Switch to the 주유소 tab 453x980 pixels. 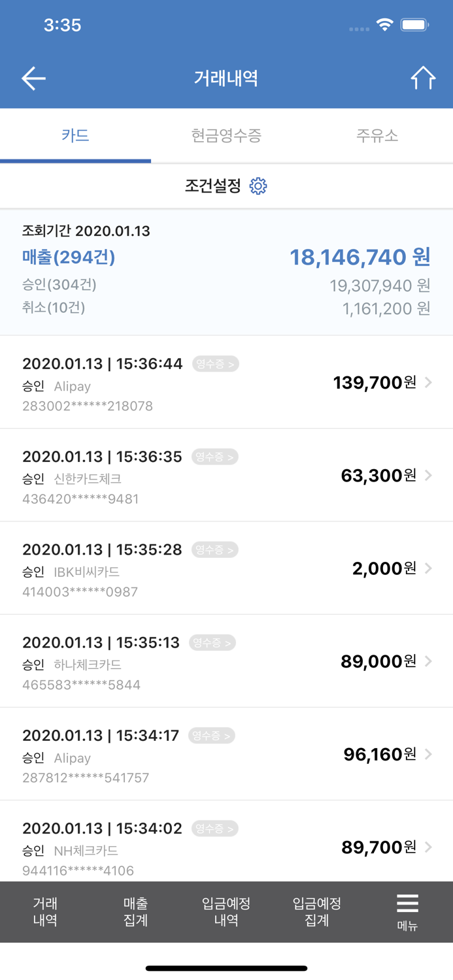[377, 136]
